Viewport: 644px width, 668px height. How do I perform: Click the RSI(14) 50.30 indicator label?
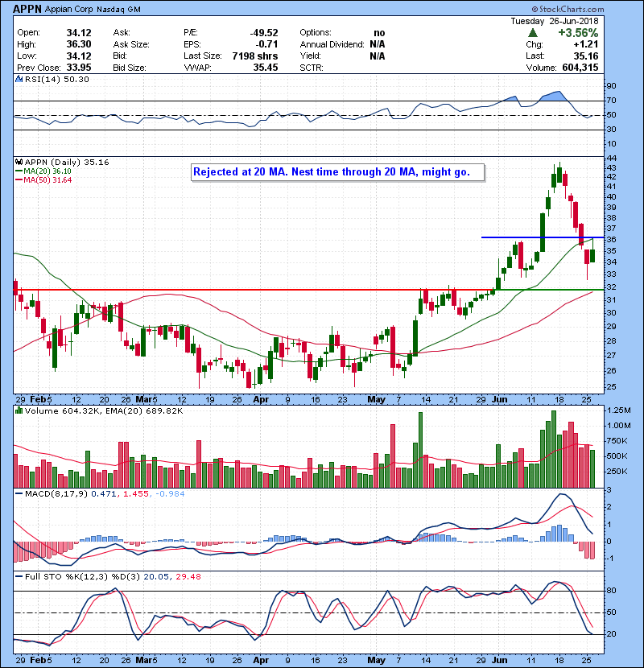click(x=56, y=79)
